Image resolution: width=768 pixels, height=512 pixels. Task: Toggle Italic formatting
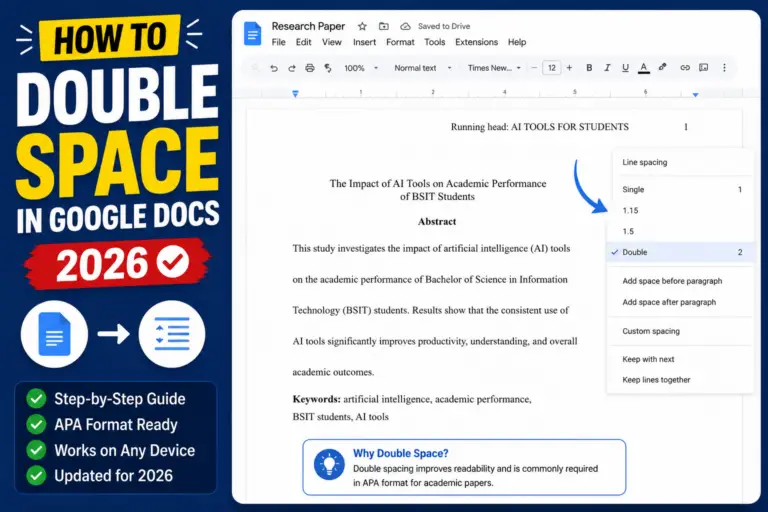click(x=607, y=68)
